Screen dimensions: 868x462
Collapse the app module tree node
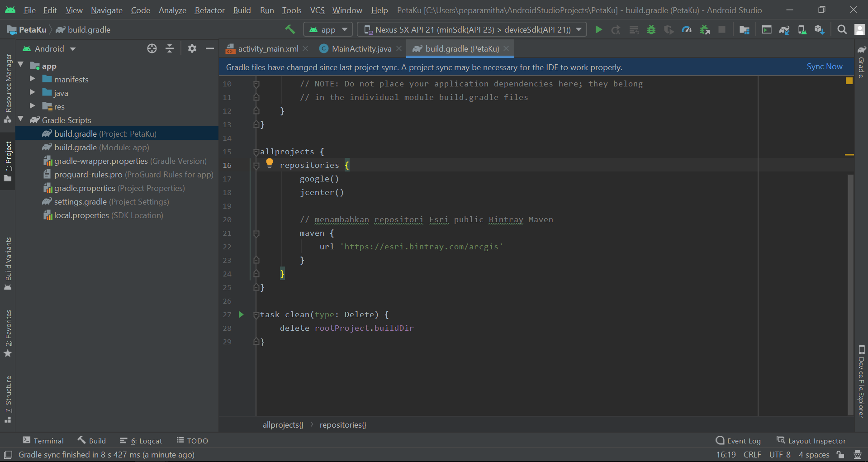tap(21, 65)
